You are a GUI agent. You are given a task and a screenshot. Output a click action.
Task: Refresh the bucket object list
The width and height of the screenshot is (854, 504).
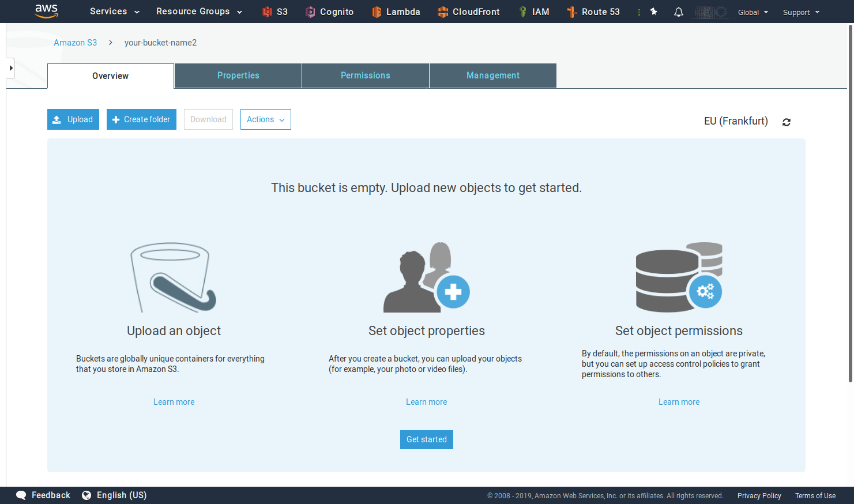pyautogui.click(x=786, y=122)
